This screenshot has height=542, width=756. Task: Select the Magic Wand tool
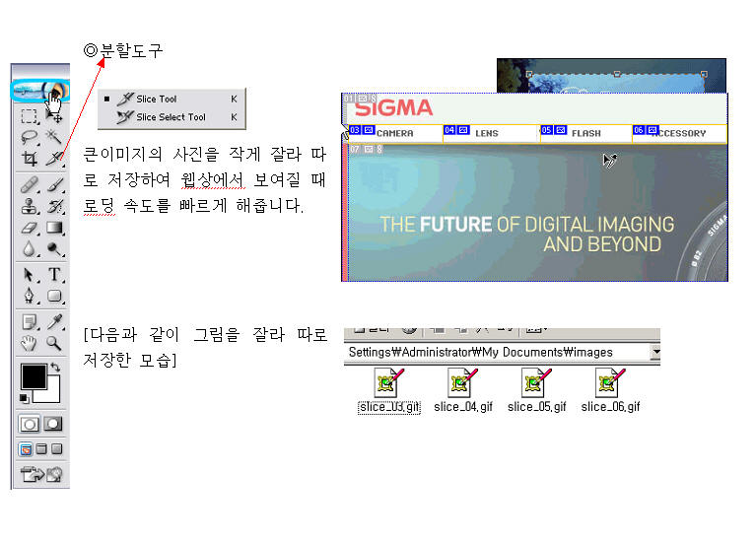(54, 137)
